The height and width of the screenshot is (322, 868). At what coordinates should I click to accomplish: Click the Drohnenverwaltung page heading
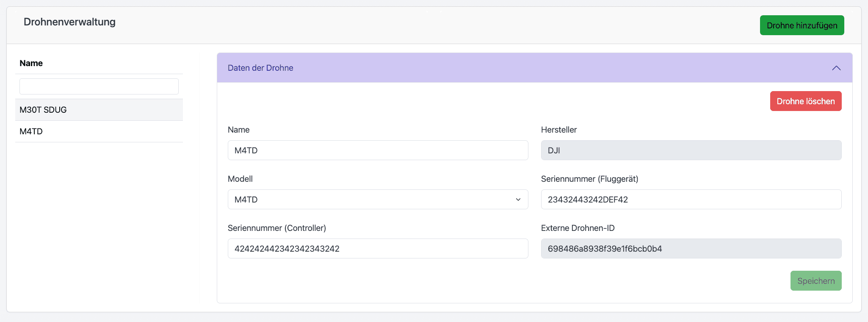[69, 22]
